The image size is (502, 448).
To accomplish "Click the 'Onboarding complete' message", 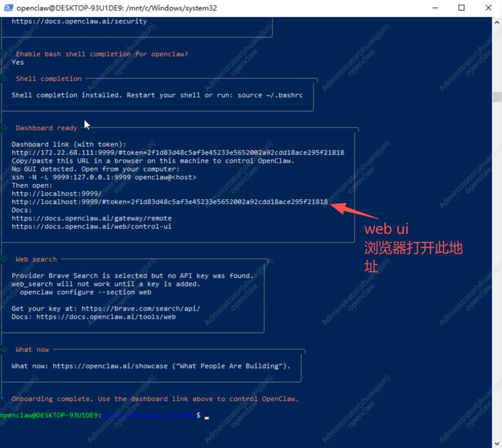I will (155, 399).
